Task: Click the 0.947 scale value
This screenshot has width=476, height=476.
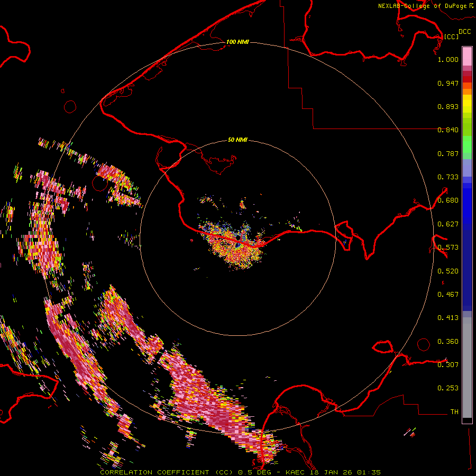Action: click(x=448, y=83)
